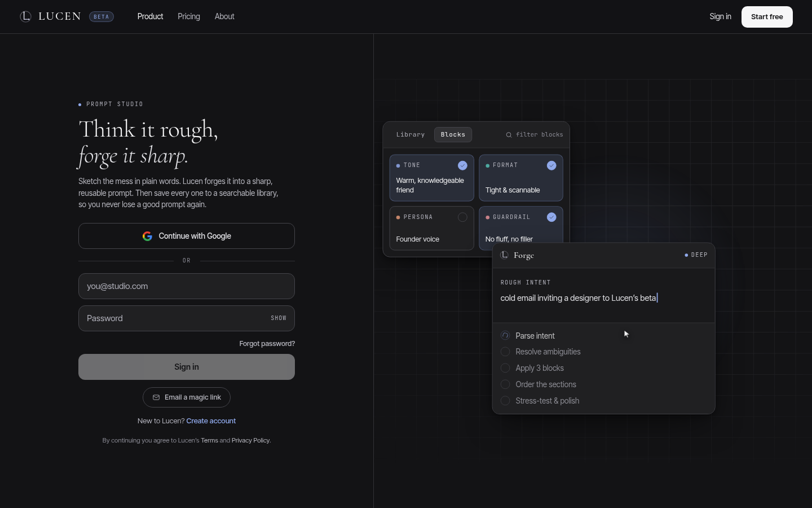Viewport: 812px width, 508px height.
Task: Toggle the Guardrail block checkmark
Action: [x=551, y=217]
